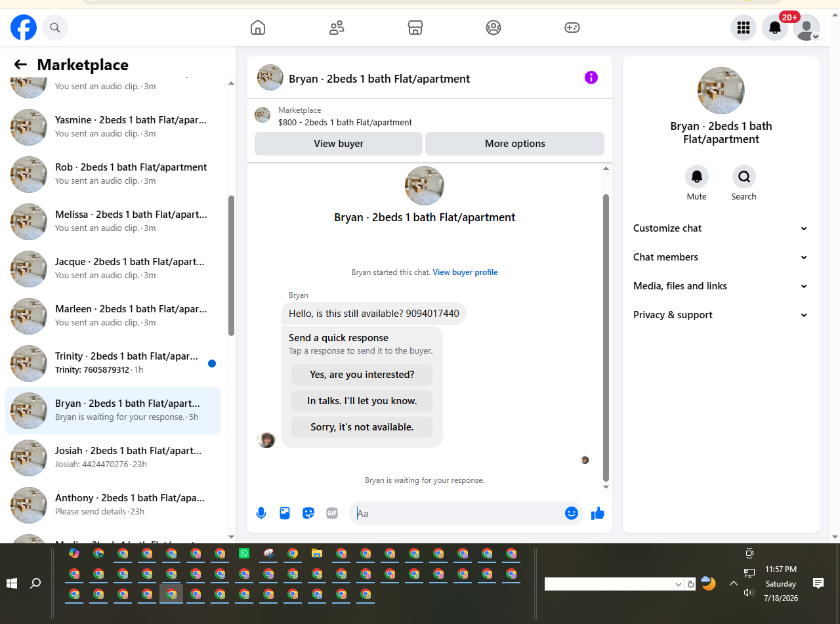
Task: Click Bryan's avatar in the chat header
Action: click(270, 77)
